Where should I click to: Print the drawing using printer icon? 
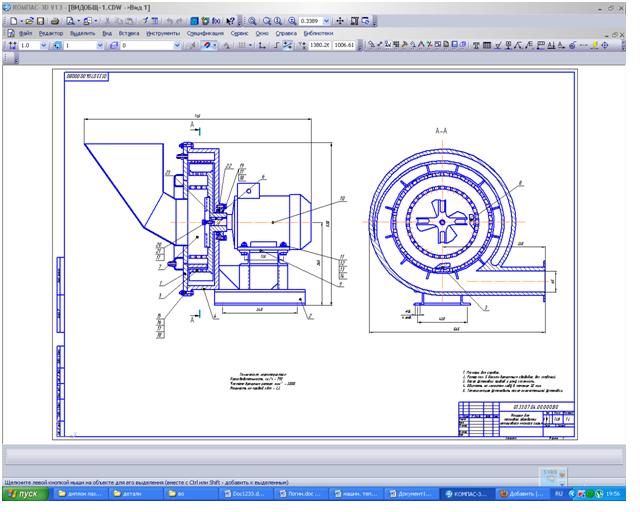point(55,21)
